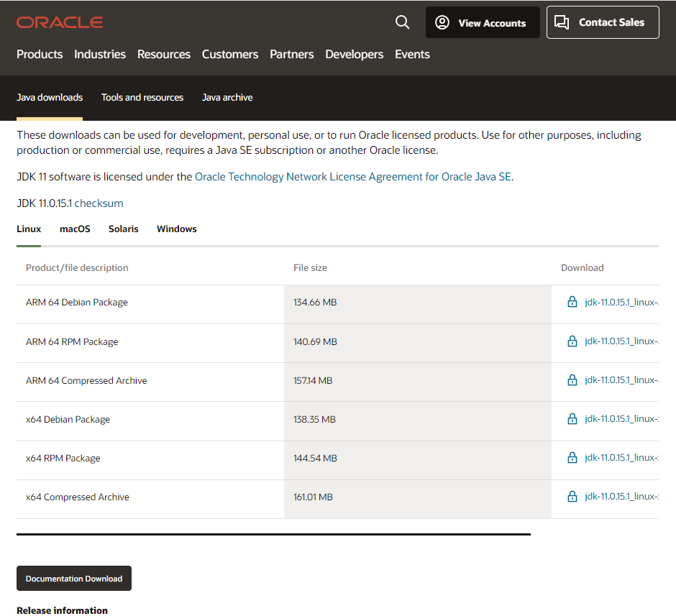Click the Documentation Download button
The image size is (676, 616).
(x=74, y=578)
